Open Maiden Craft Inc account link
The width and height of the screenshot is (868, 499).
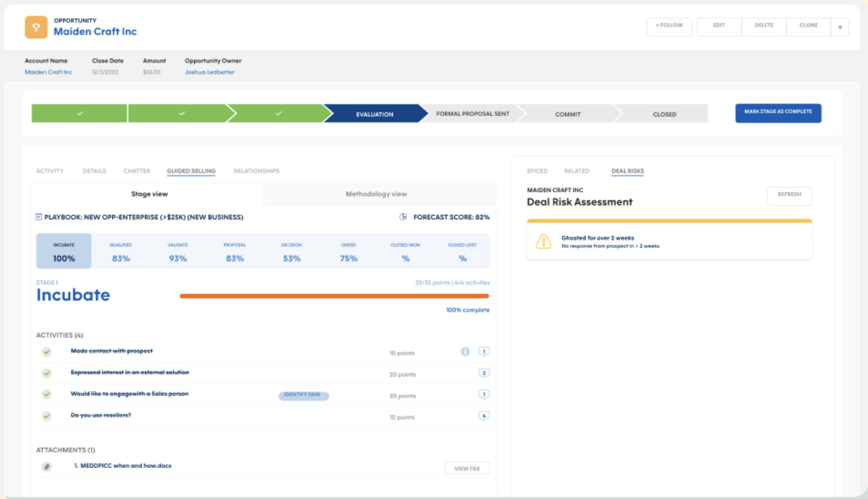click(x=48, y=72)
